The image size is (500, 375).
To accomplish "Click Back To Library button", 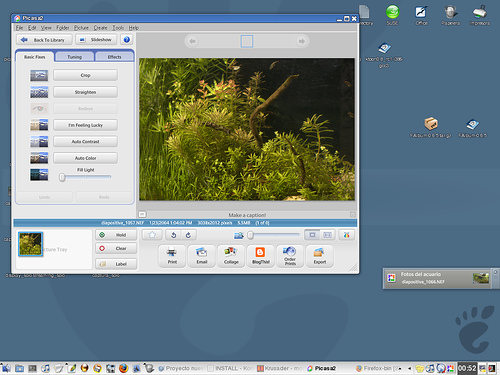I will pyautogui.click(x=44, y=40).
